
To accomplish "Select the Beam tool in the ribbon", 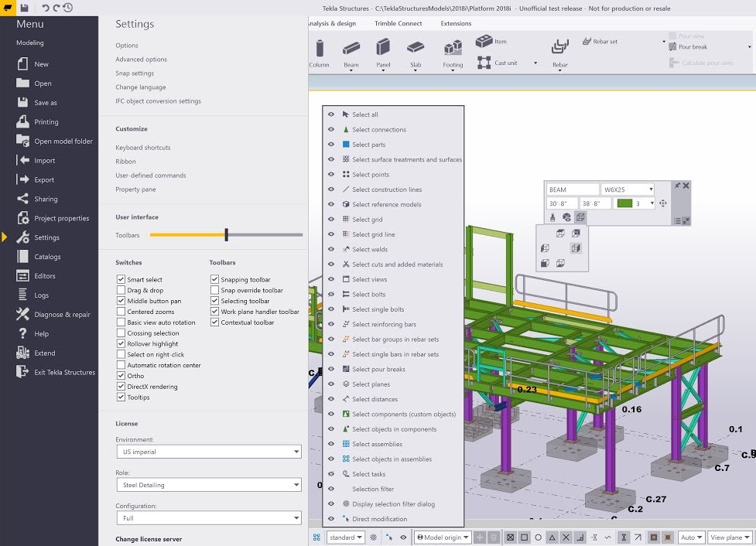I will click(351, 48).
